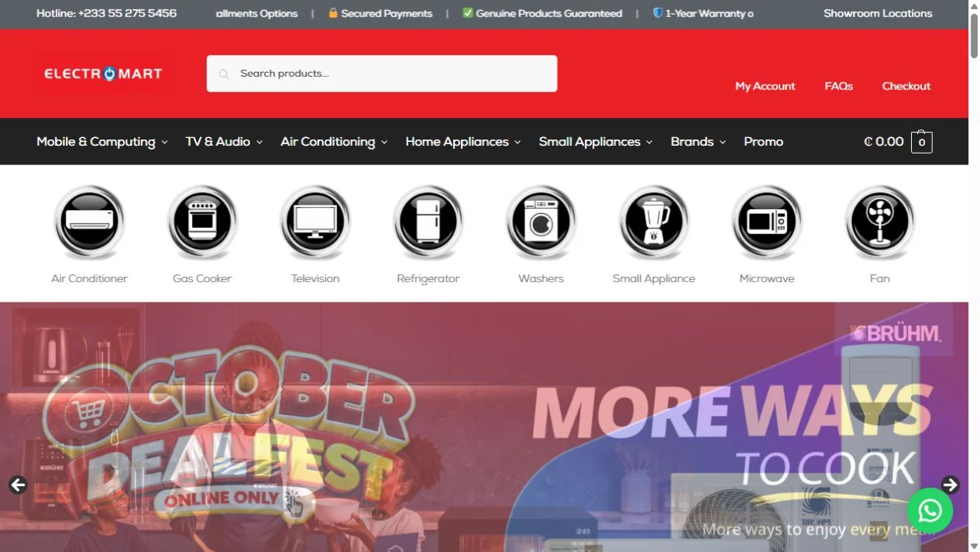The height and width of the screenshot is (552, 980).
Task: Focus the Search products field
Action: pos(382,74)
